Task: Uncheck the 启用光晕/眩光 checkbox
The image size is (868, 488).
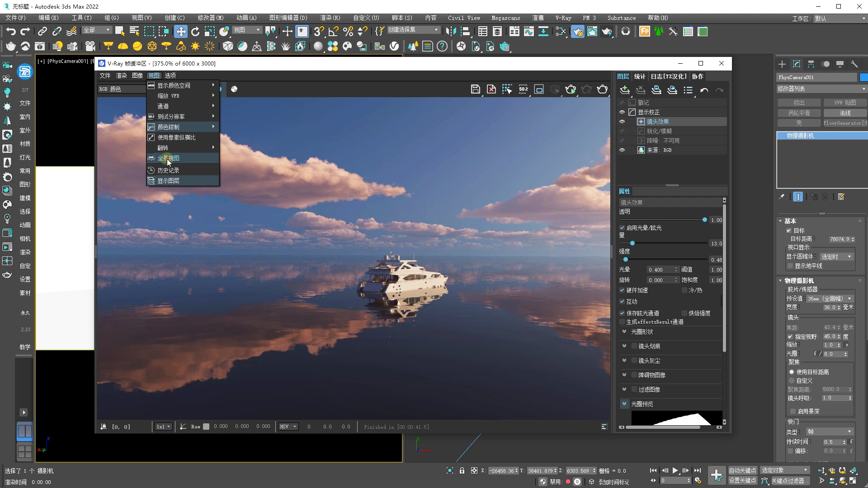Action: coord(622,228)
